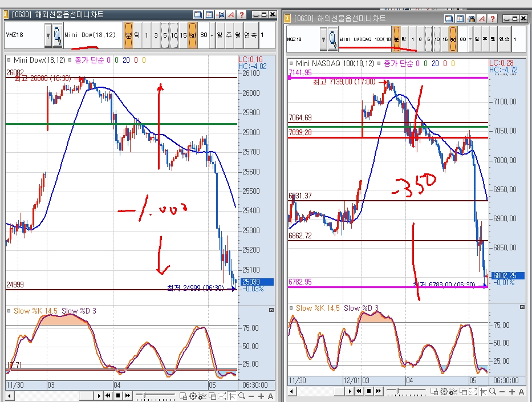Select 일 (daily) period in Mini NASDAQ window
The image size is (532, 402).
pos(477,39)
